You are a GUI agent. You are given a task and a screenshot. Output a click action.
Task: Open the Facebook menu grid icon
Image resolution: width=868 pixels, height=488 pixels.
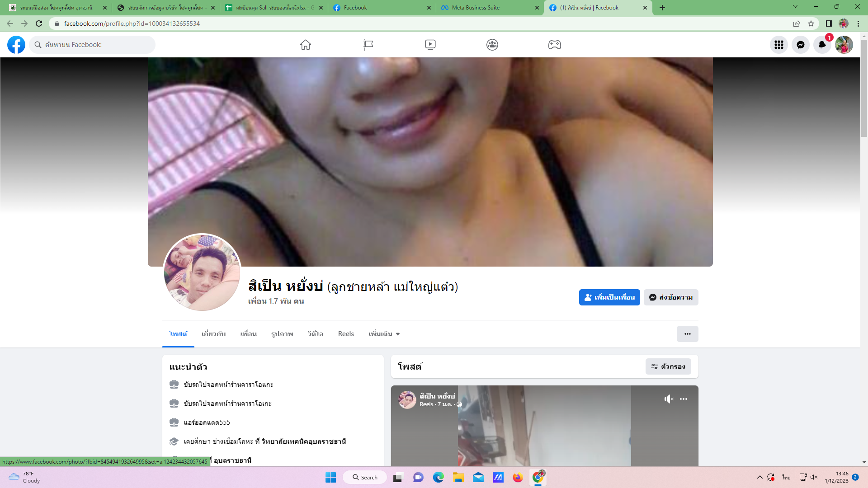(x=778, y=45)
